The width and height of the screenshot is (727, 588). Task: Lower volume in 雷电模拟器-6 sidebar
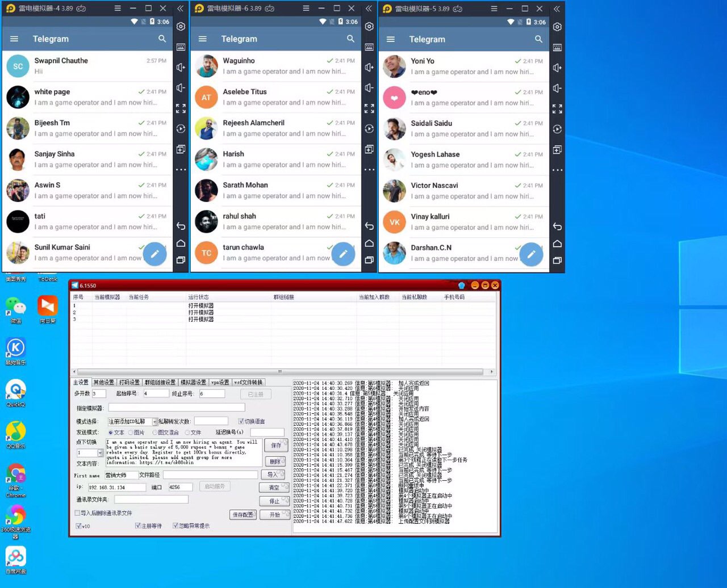[369, 88]
